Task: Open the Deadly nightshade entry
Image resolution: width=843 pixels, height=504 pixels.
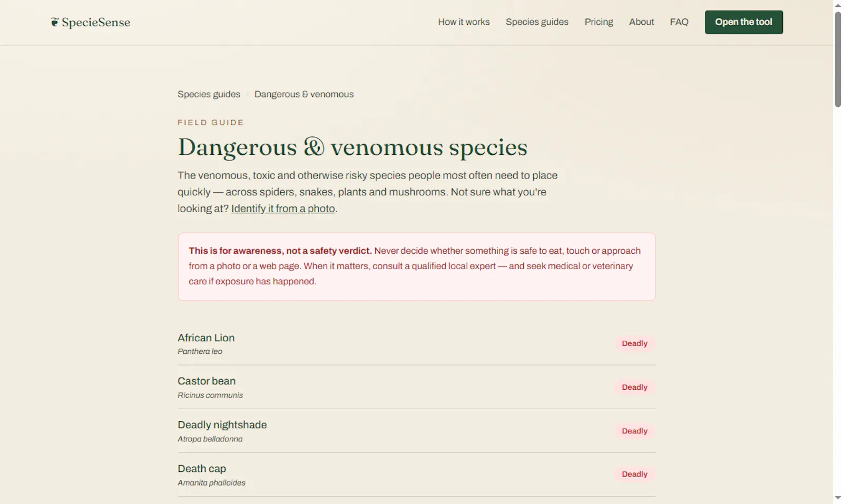Action: pyautogui.click(x=416, y=431)
